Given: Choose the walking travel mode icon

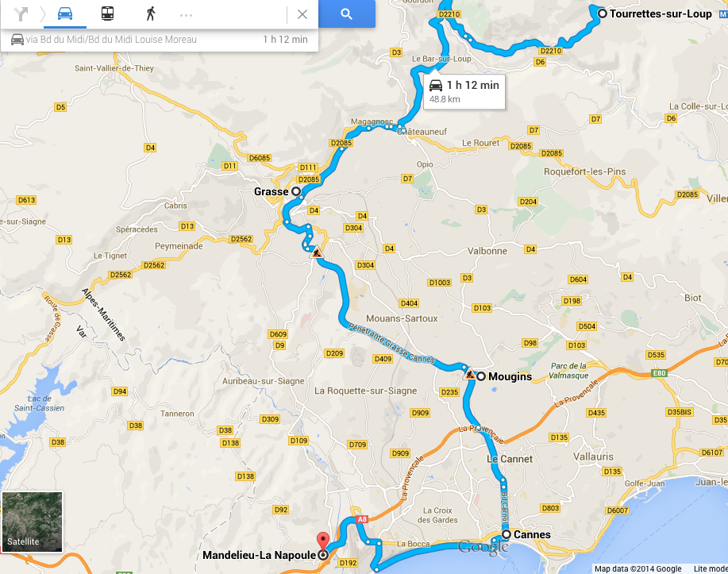Looking at the screenshot, I should click(150, 14).
